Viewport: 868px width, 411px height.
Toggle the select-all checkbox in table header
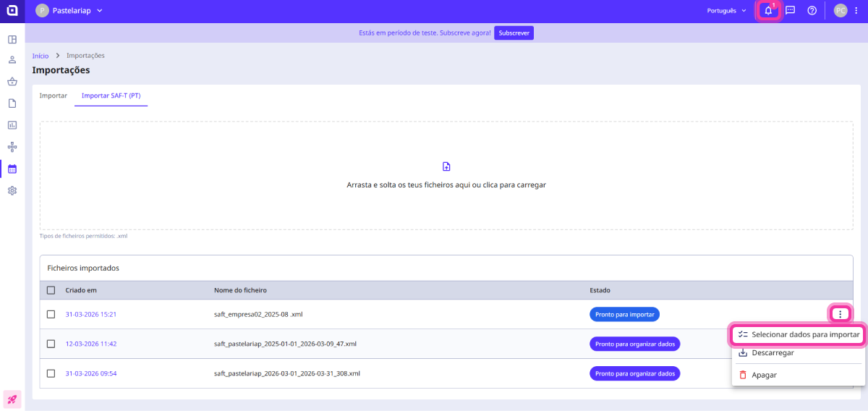(x=51, y=290)
